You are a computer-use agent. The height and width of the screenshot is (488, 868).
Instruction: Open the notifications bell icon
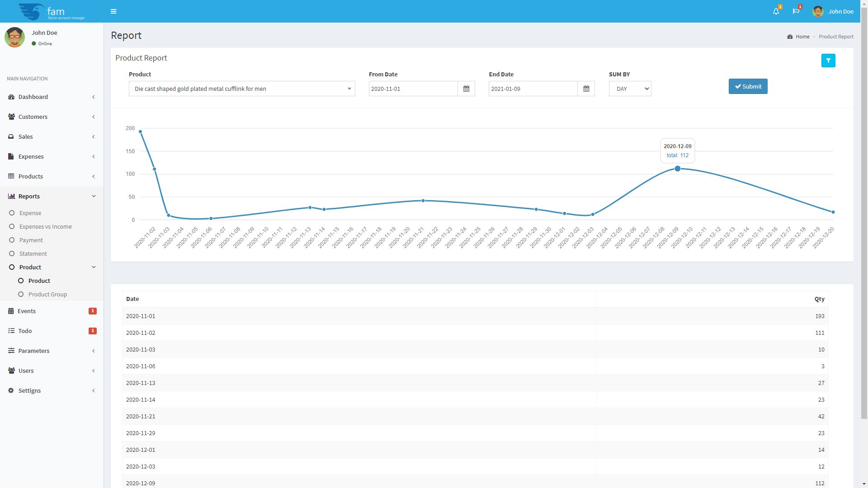pyautogui.click(x=776, y=11)
